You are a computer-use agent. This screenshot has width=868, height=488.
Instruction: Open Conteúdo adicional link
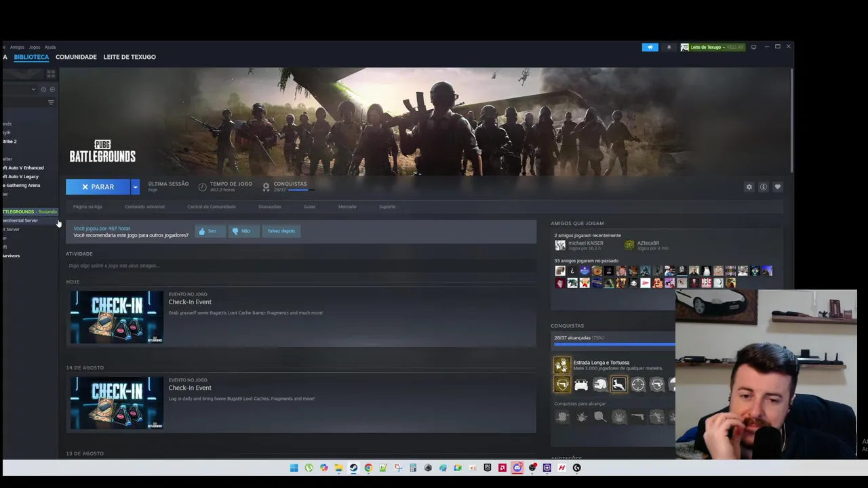(x=144, y=207)
